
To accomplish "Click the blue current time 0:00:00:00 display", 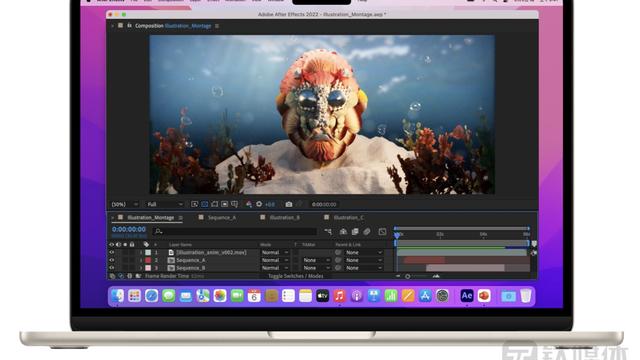I will 129,229.
